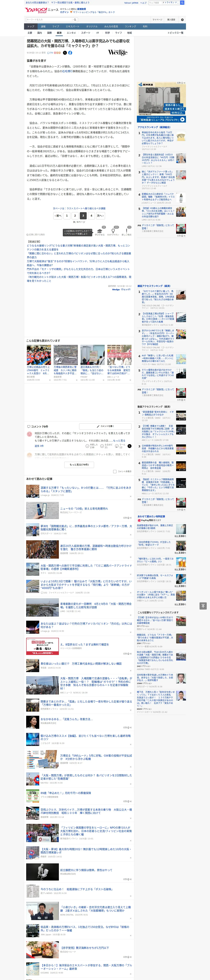Open the settings gear icon near 購入履歴
Image resolution: width=210 pixels, height=980 pixels.
pos(182,19)
